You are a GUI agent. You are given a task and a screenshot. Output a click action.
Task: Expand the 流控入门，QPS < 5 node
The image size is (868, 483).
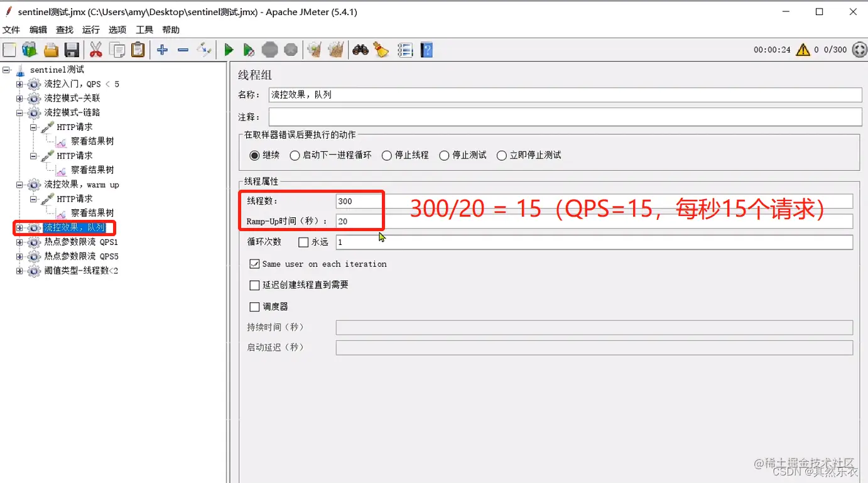coord(19,84)
